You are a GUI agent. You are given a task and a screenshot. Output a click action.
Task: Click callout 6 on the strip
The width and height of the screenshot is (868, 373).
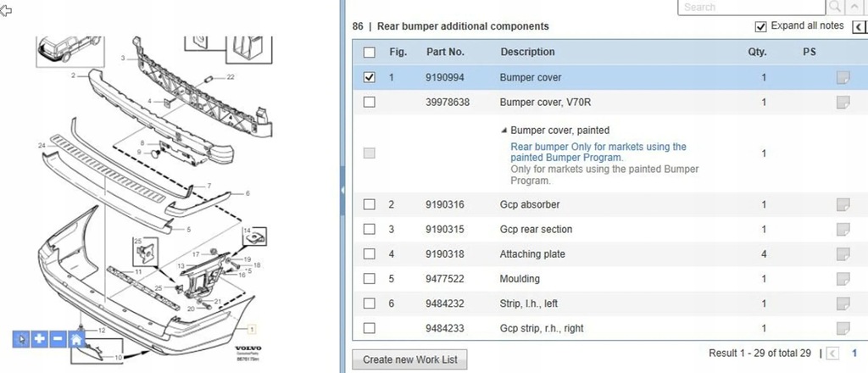pos(248,193)
